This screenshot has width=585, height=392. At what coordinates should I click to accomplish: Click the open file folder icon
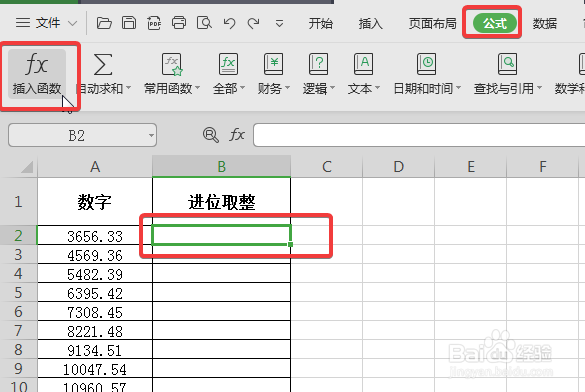[x=104, y=23]
